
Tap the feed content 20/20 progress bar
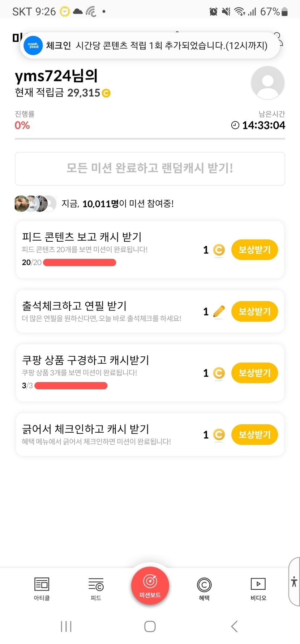tap(80, 263)
